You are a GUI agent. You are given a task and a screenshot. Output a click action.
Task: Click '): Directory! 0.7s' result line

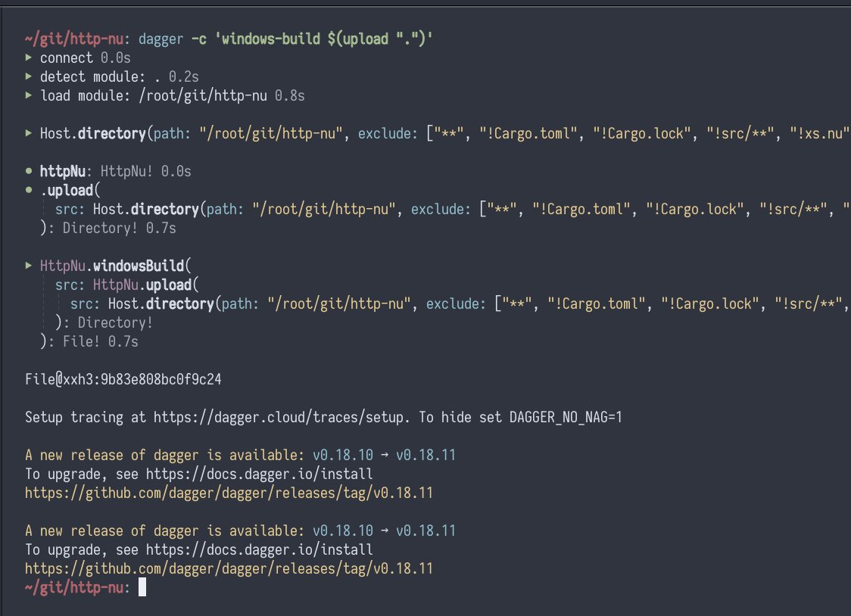tap(108, 229)
